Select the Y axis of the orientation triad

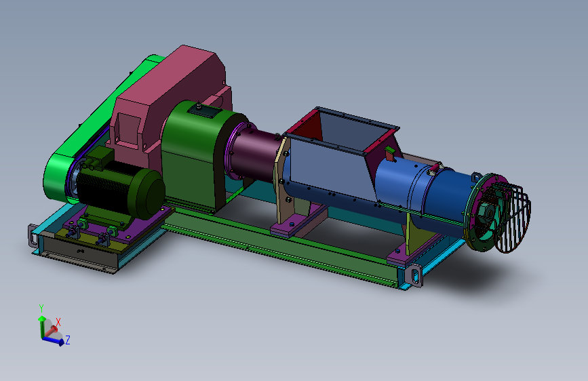click(x=41, y=325)
